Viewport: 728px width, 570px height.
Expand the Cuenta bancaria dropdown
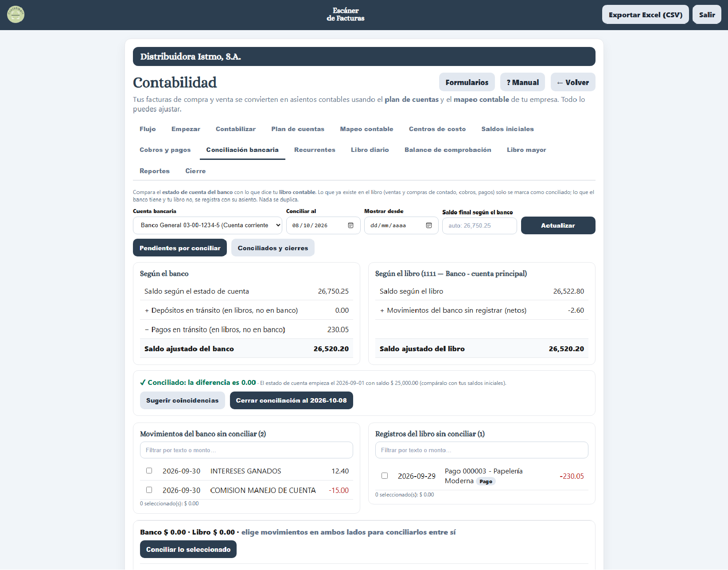(207, 225)
